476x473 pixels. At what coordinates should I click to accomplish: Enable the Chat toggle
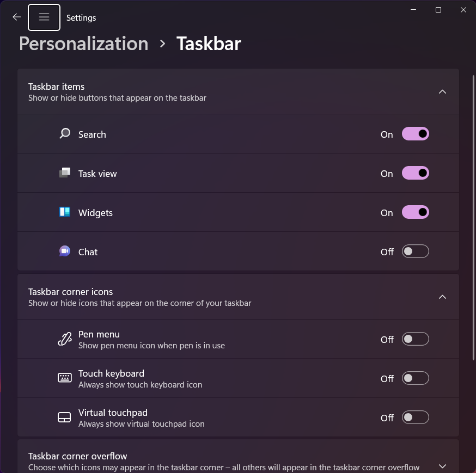(416, 251)
